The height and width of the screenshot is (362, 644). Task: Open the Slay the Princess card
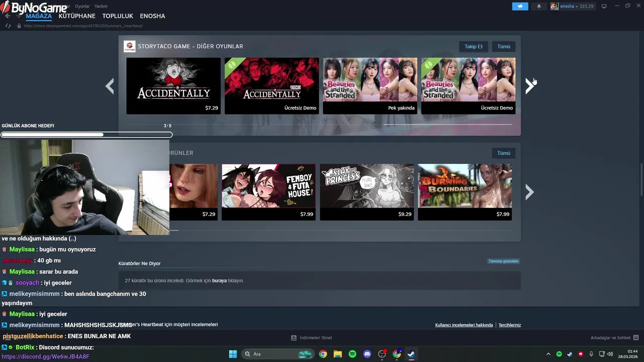point(367,192)
